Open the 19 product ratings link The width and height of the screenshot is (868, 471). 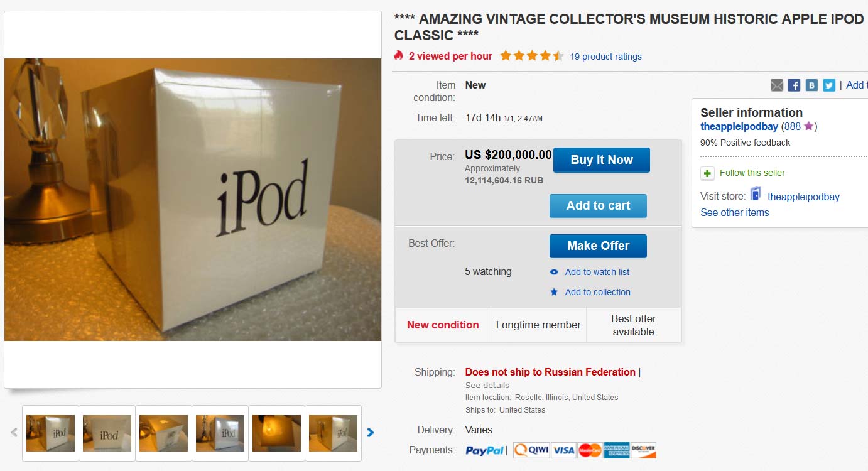coord(605,57)
